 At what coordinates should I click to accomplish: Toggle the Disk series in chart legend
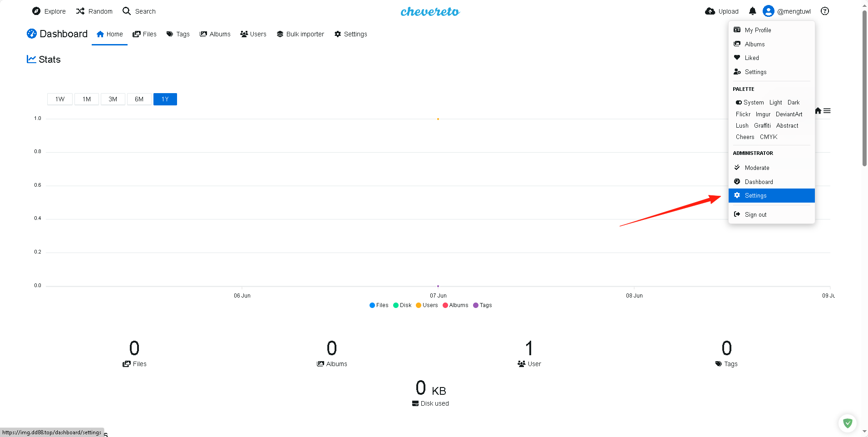point(402,305)
